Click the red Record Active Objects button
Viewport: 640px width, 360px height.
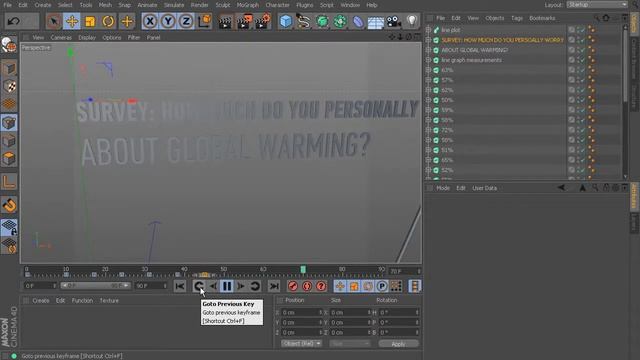click(x=293, y=286)
